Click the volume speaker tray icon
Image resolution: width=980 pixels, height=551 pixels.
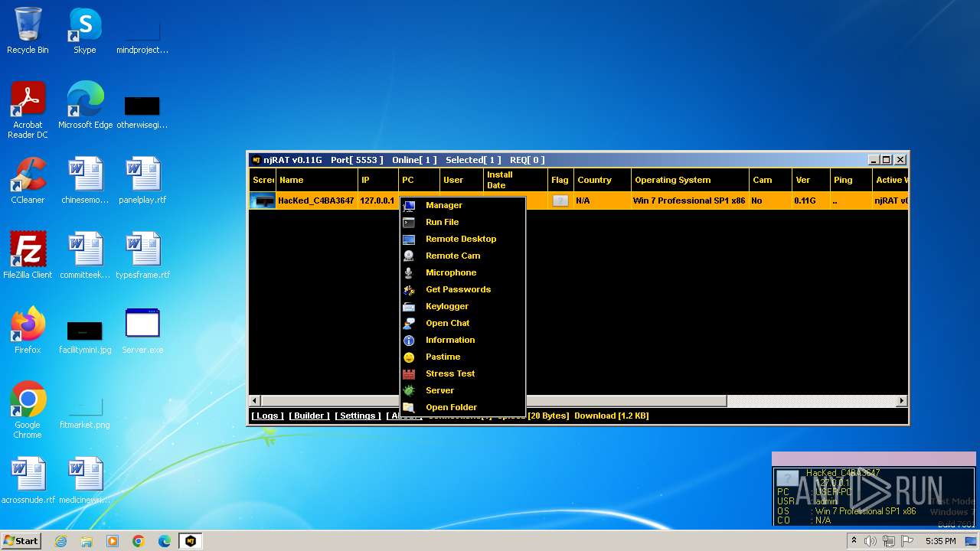[x=870, y=541]
